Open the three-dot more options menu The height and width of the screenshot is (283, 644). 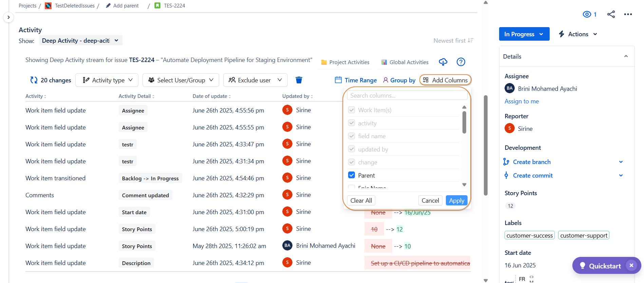628,14
